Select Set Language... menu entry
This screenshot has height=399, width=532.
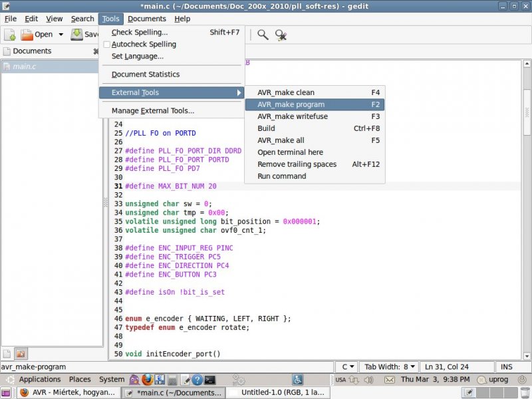172,57
